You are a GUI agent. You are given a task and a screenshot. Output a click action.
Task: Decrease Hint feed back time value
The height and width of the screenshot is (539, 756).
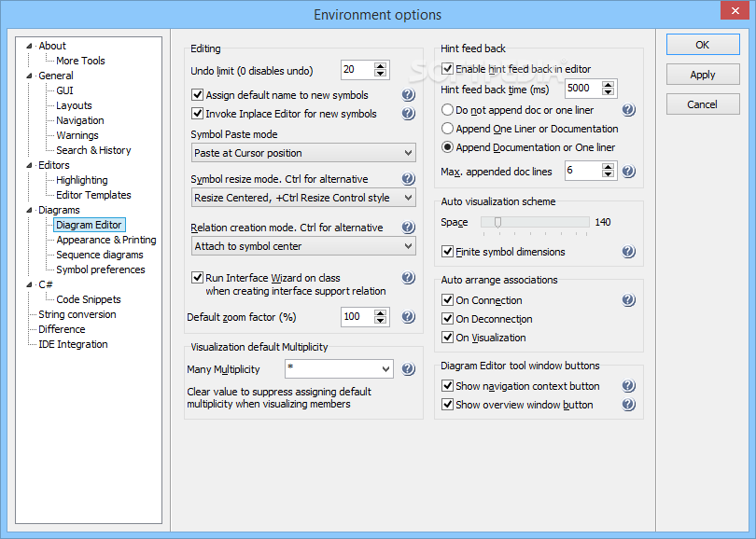[x=608, y=92]
